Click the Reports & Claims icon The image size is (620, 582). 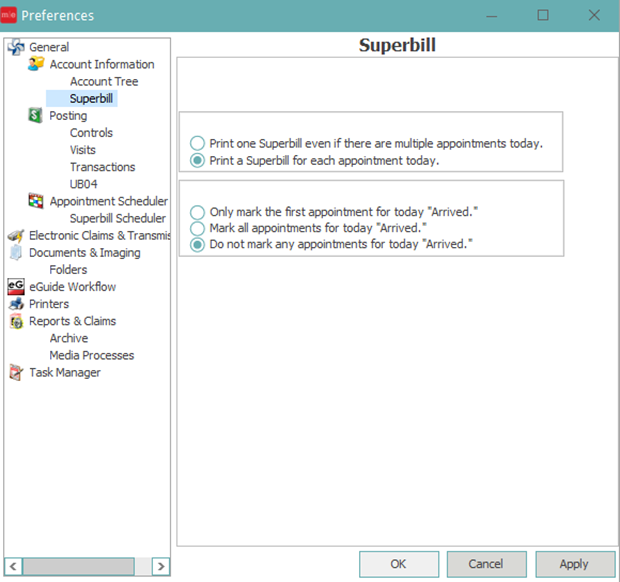(15, 321)
